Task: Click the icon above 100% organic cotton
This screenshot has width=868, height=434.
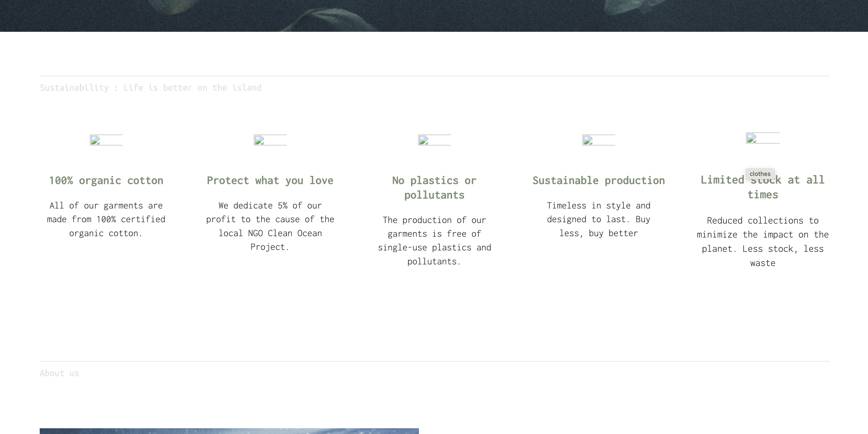Action: point(106,140)
